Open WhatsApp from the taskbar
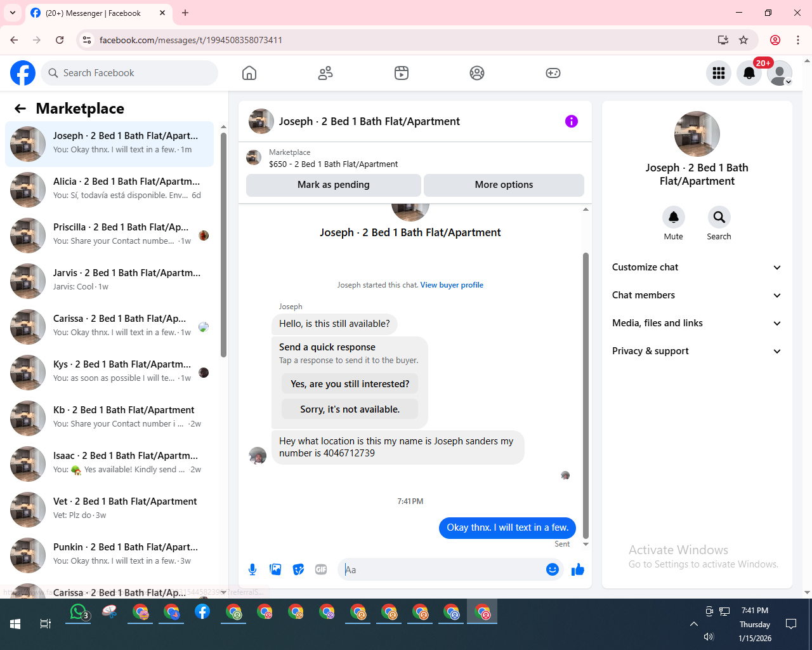Image resolution: width=812 pixels, height=650 pixels. (78, 612)
